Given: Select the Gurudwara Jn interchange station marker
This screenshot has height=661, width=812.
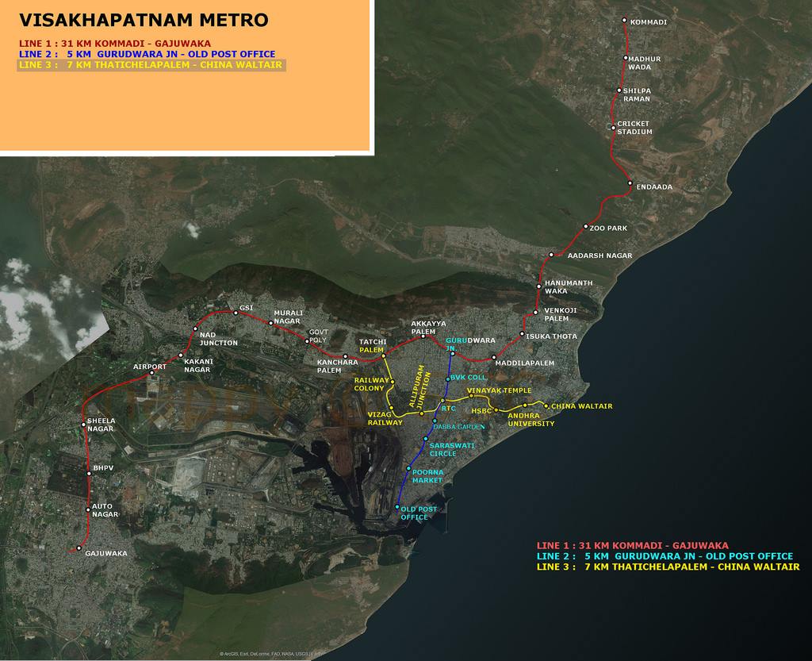Looking at the screenshot, I should 452,353.
